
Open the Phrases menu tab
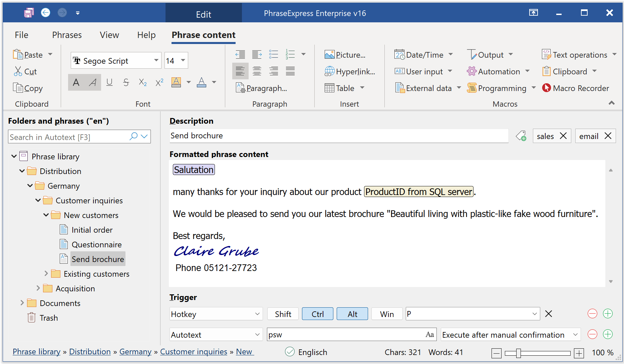tap(67, 35)
